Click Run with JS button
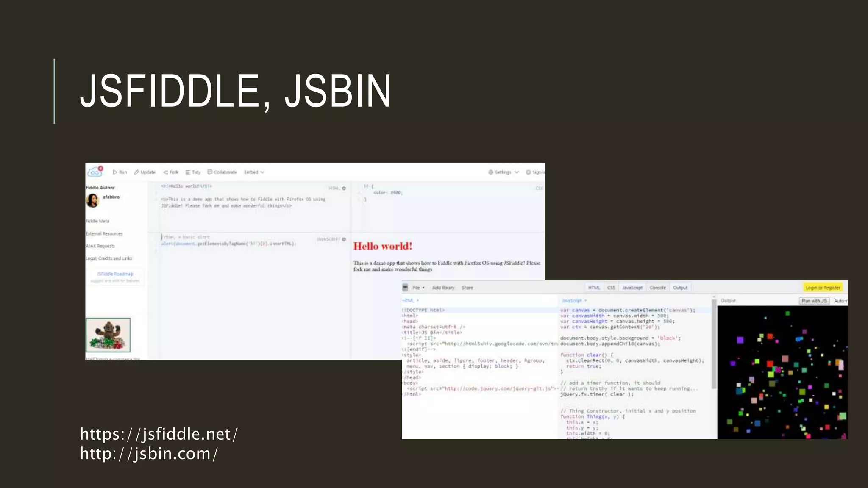 pyautogui.click(x=814, y=301)
